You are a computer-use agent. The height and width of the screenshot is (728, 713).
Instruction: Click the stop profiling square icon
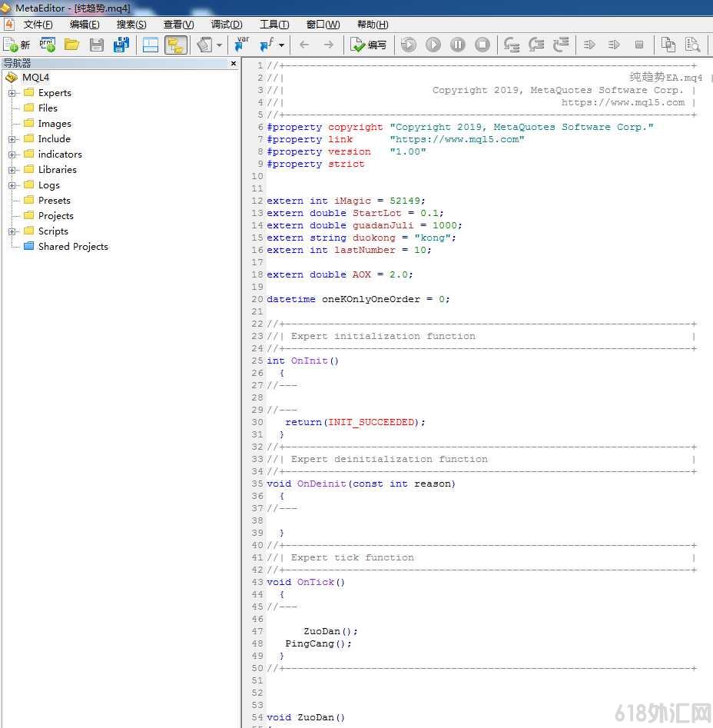click(638, 45)
